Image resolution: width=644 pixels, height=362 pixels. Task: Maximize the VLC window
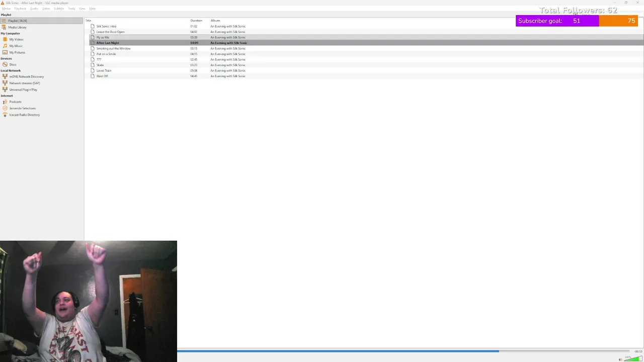(x=626, y=3)
